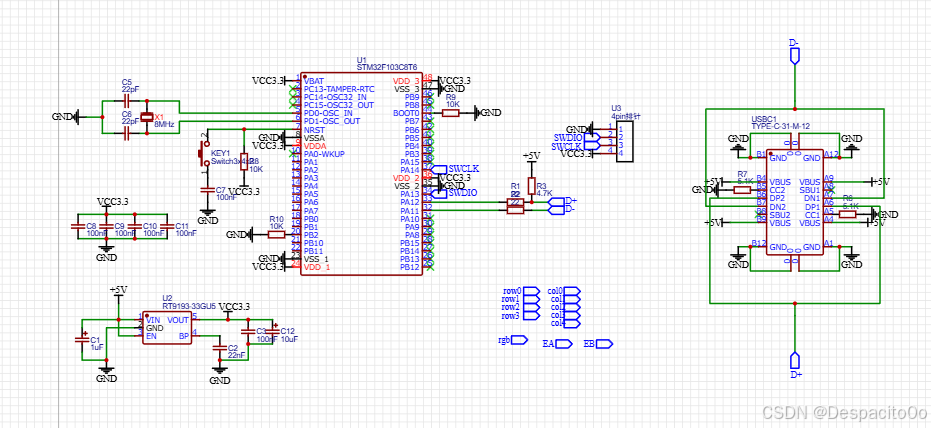This screenshot has width=931, height=428.
Task: Click the PB12 pin label
Action: (410, 267)
